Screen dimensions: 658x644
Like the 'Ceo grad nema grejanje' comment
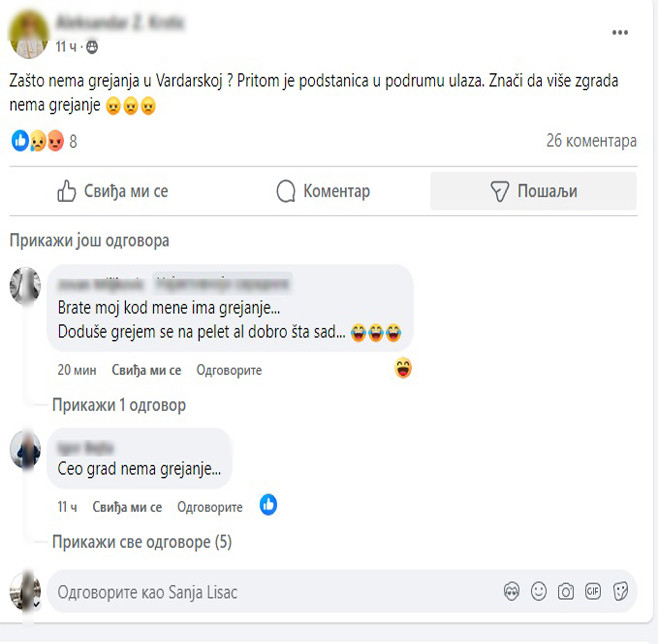[x=127, y=507]
